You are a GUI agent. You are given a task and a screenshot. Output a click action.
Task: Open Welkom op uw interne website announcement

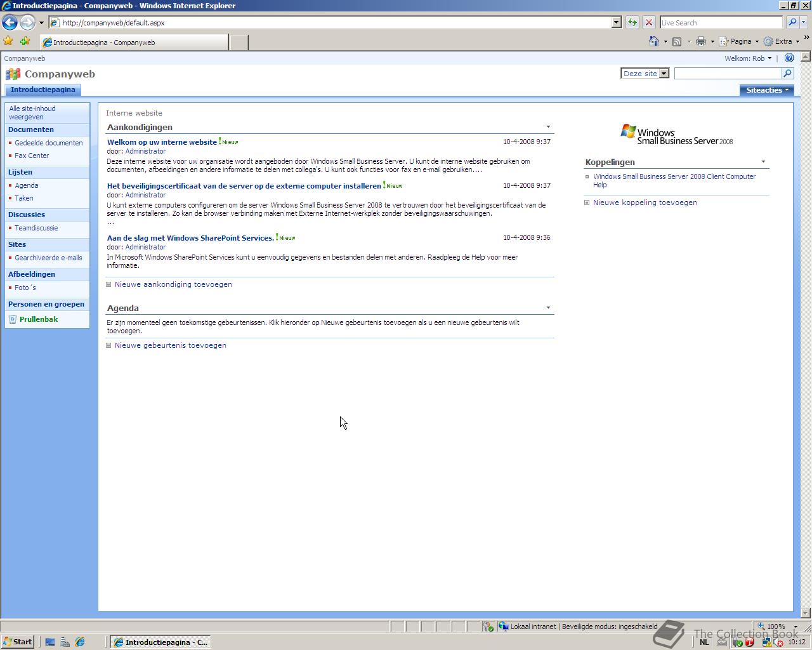pyautogui.click(x=162, y=142)
